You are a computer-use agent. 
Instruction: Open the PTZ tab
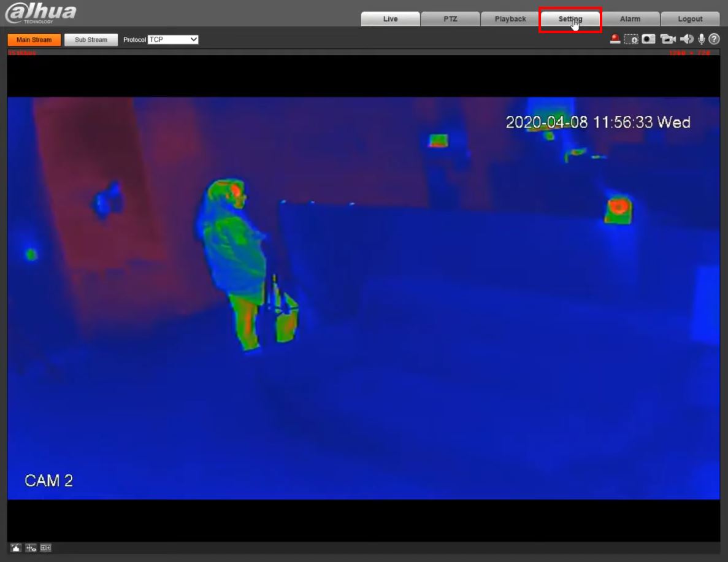450,19
